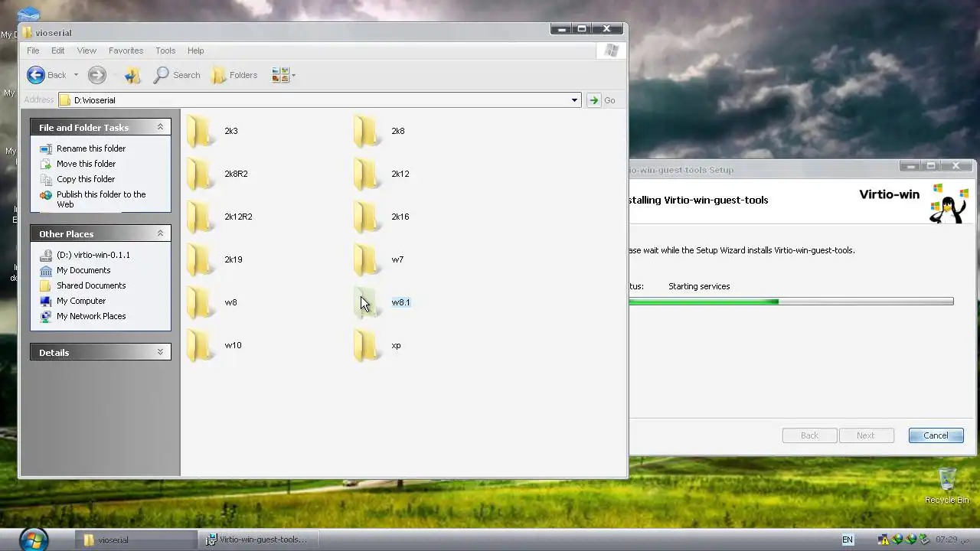Click the Go button

[x=602, y=100]
